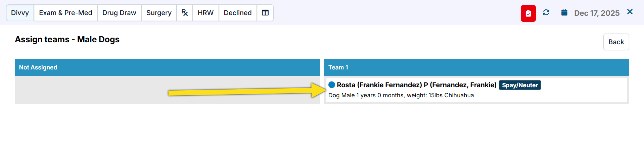The height and width of the screenshot is (159, 644).
Task: Click the empty Not Assigned drop area
Action: coord(91,90)
